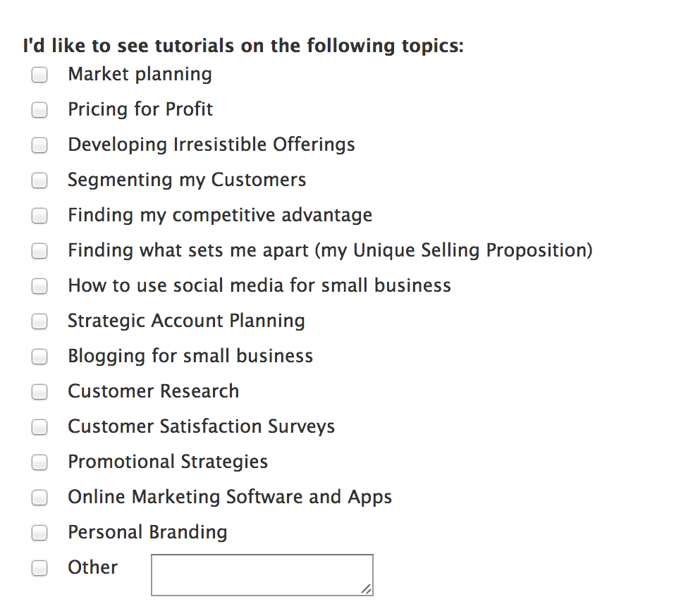The image size is (681, 616).
Task: Check the Customer Research checkbox
Action: (x=39, y=392)
